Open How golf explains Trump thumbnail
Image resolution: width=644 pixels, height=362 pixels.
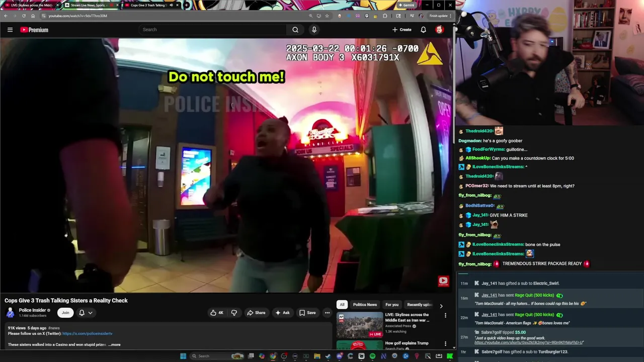pyautogui.click(x=360, y=345)
